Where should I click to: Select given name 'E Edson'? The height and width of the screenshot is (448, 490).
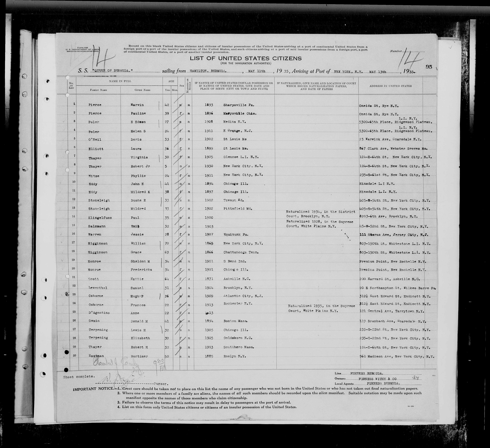click(138, 122)
